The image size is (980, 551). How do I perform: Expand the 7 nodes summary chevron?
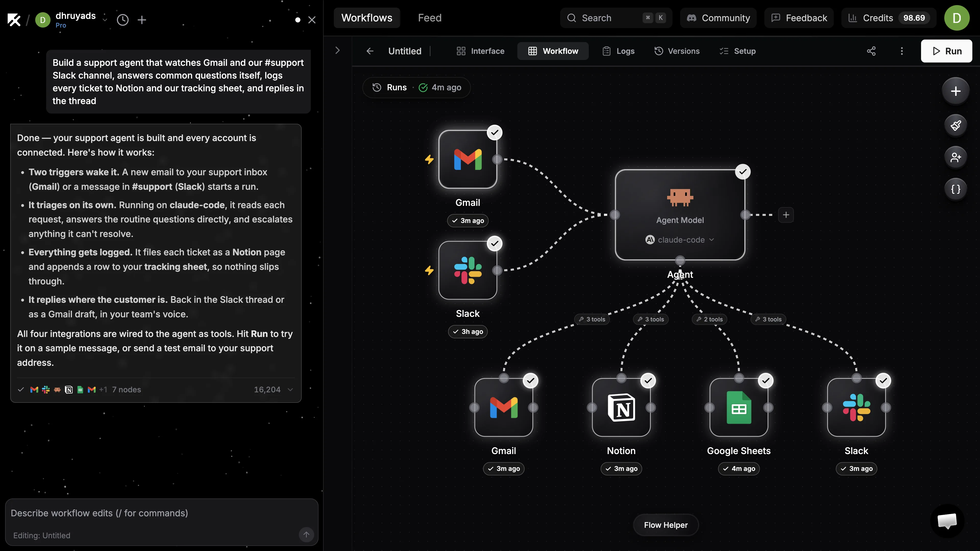pyautogui.click(x=290, y=389)
